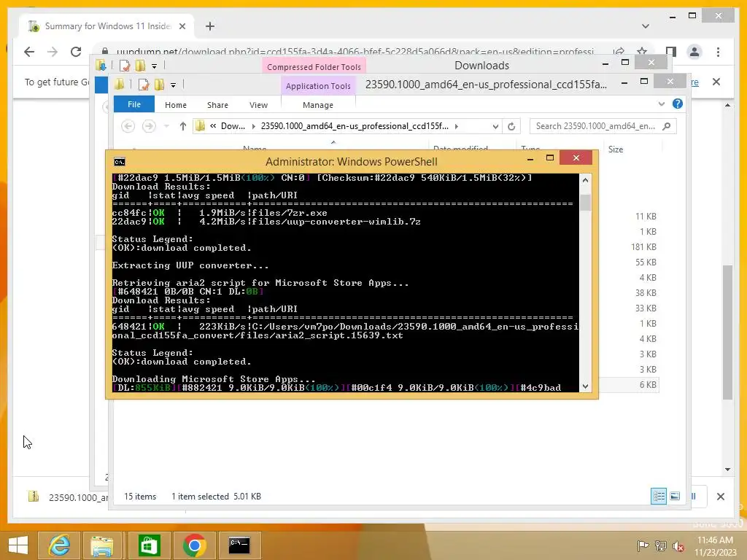Open Action Center flag icon

(x=643, y=545)
